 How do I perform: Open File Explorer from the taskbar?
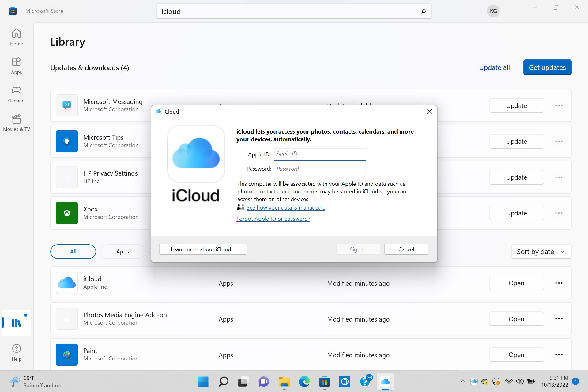284,382
